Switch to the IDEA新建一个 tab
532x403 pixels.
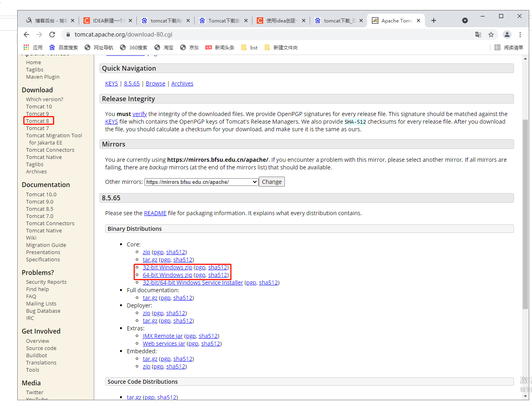point(104,20)
